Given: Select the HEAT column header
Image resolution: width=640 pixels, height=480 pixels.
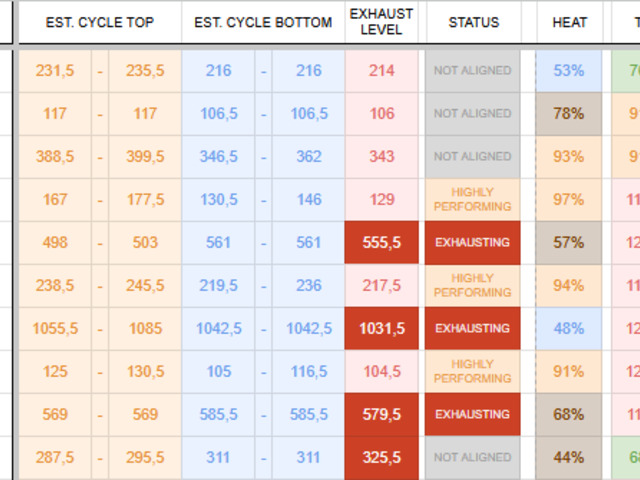Looking at the screenshot, I should [569, 22].
